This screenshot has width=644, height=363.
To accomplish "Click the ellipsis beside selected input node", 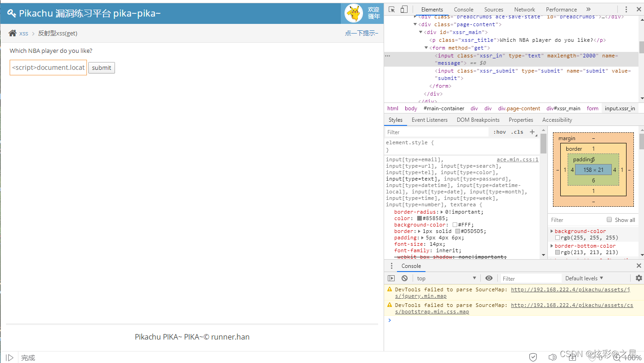I will (387, 56).
